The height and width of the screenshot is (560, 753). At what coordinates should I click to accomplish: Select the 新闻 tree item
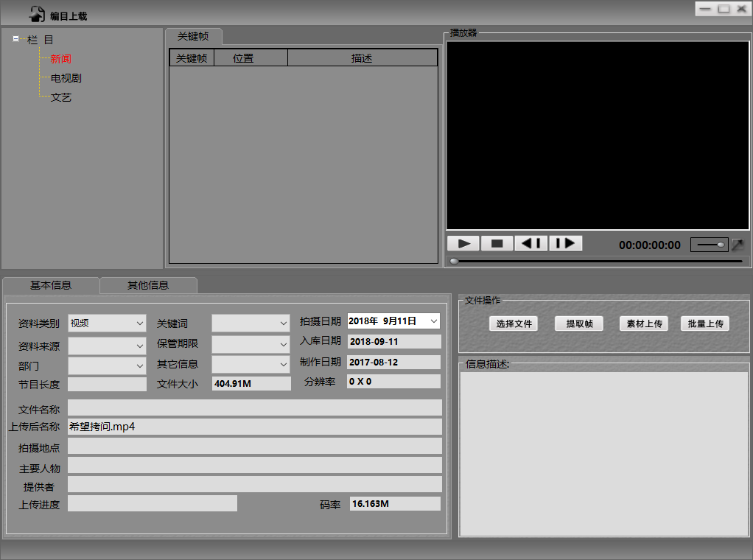pyautogui.click(x=60, y=59)
